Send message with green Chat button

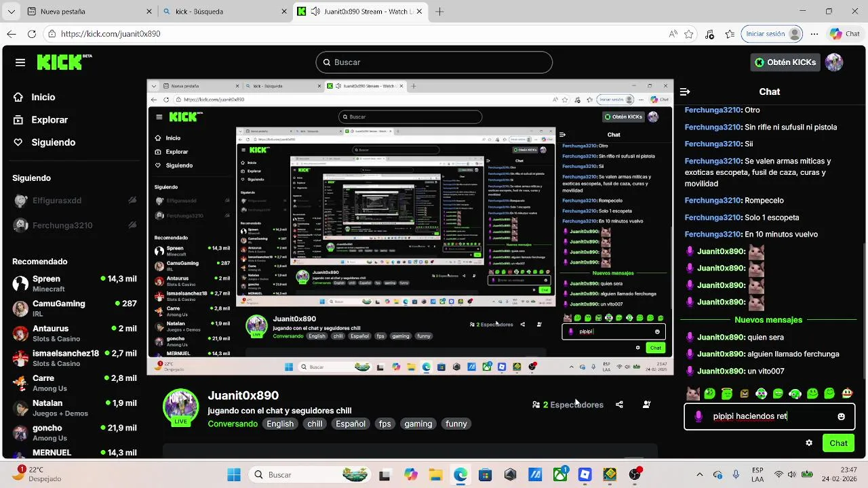tap(838, 443)
